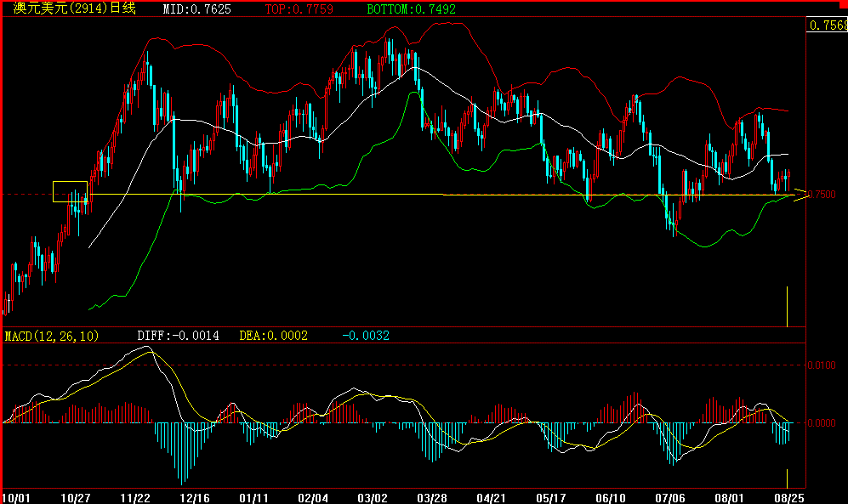Click the 03/28 date label

432,497
